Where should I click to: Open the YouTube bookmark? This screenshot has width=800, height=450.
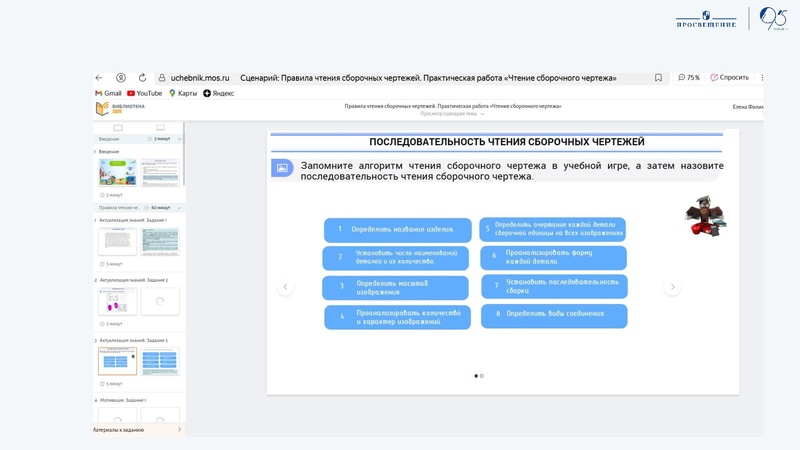click(x=144, y=93)
